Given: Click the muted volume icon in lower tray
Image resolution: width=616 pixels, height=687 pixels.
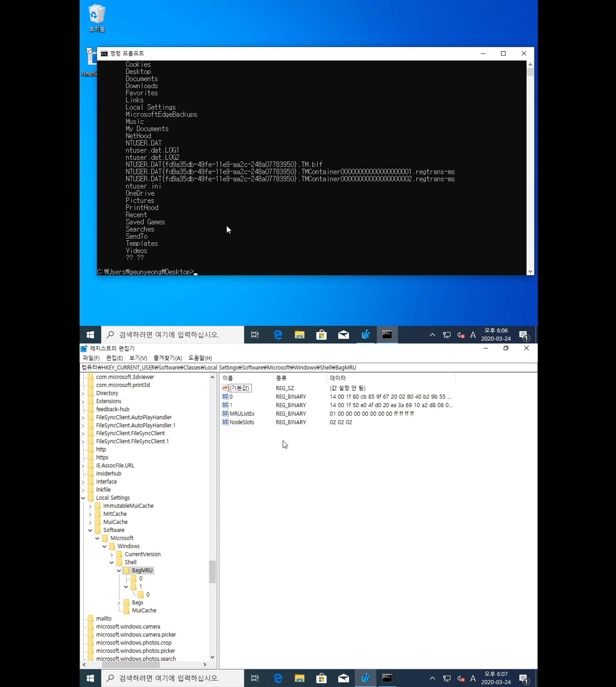Looking at the screenshot, I should coord(460,678).
